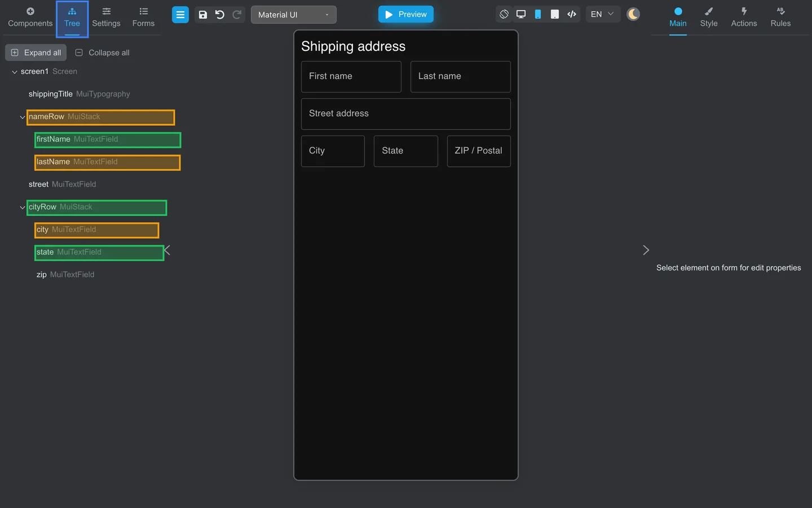Click the Last name field
Screen dimensions: 812x508
tap(461, 77)
